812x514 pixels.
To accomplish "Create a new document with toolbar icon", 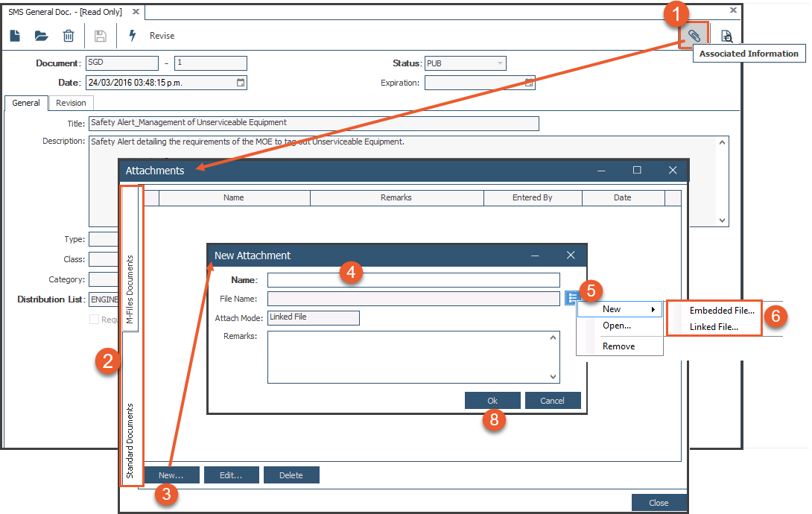I will tap(15, 36).
